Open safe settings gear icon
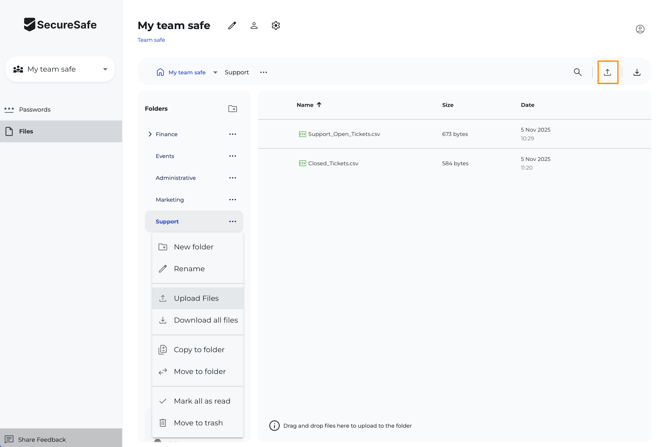This screenshot has height=447, width=670. click(x=276, y=26)
